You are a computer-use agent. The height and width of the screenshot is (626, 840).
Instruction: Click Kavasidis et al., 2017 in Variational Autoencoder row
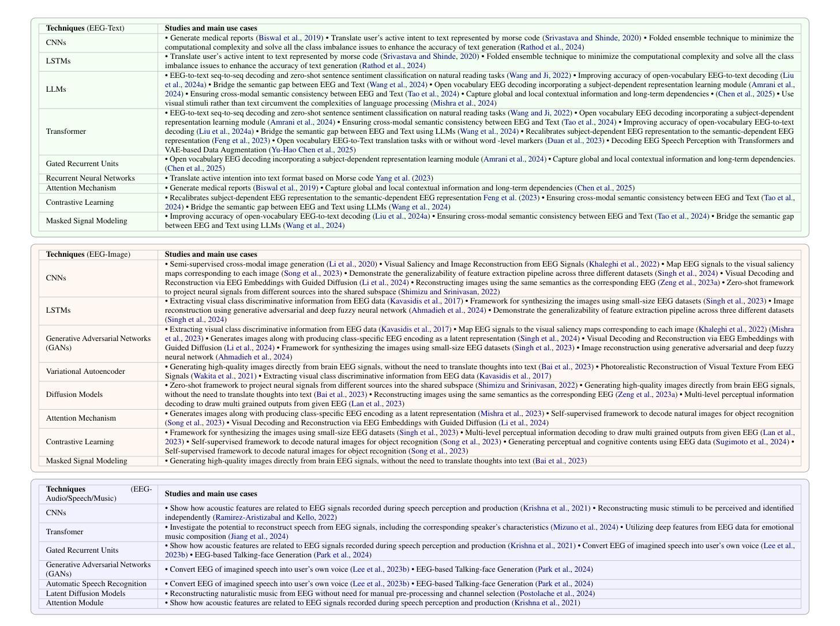coord(513,376)
